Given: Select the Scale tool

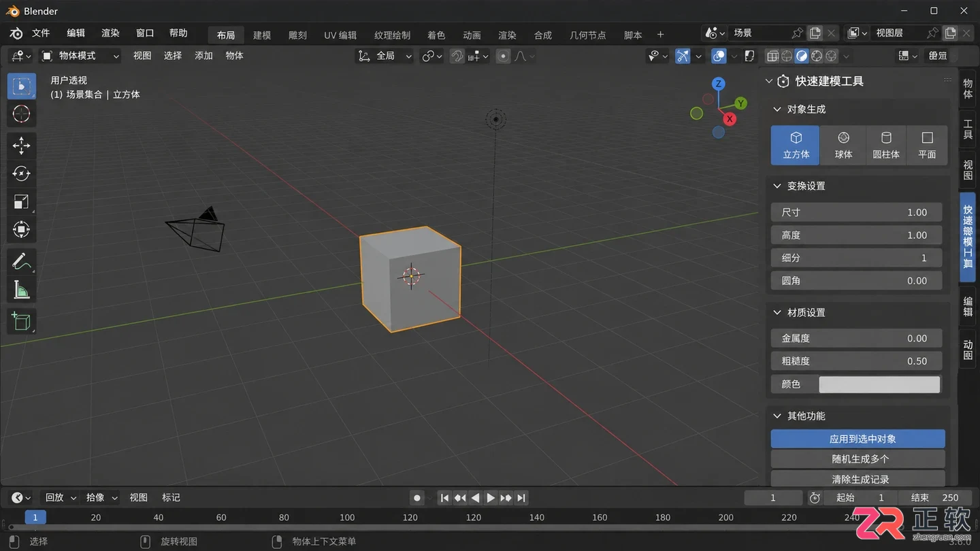Looking at the screenshot, I should click(x=22, y=202).
